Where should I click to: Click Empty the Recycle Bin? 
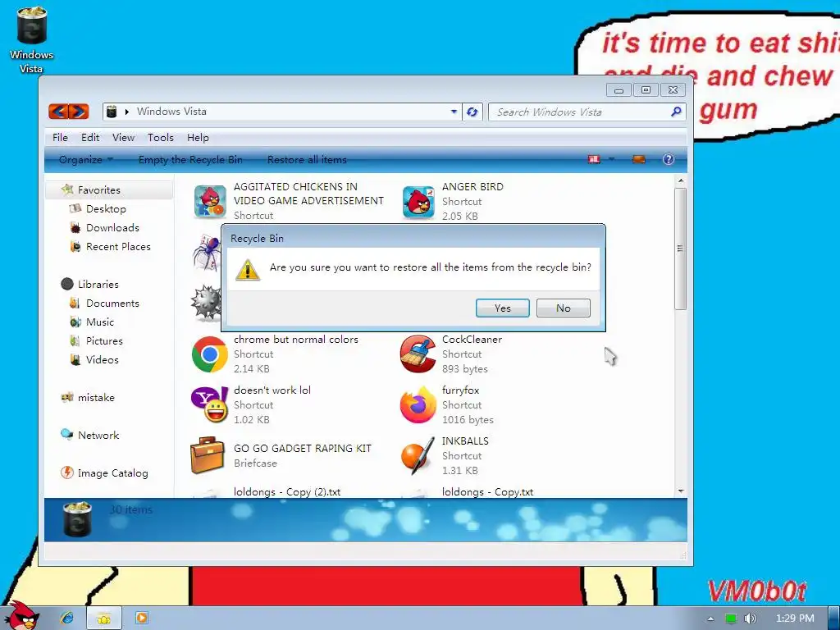(190, 160)
